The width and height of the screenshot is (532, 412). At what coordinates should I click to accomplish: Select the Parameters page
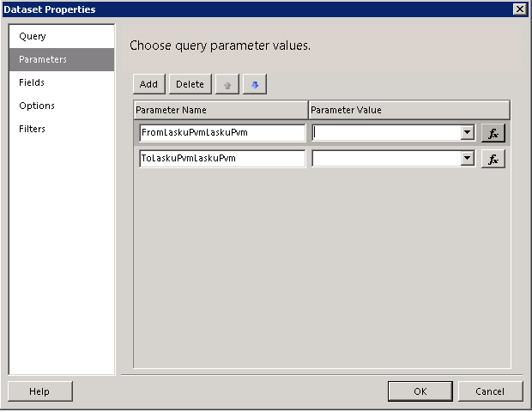(x=43, y=60)
